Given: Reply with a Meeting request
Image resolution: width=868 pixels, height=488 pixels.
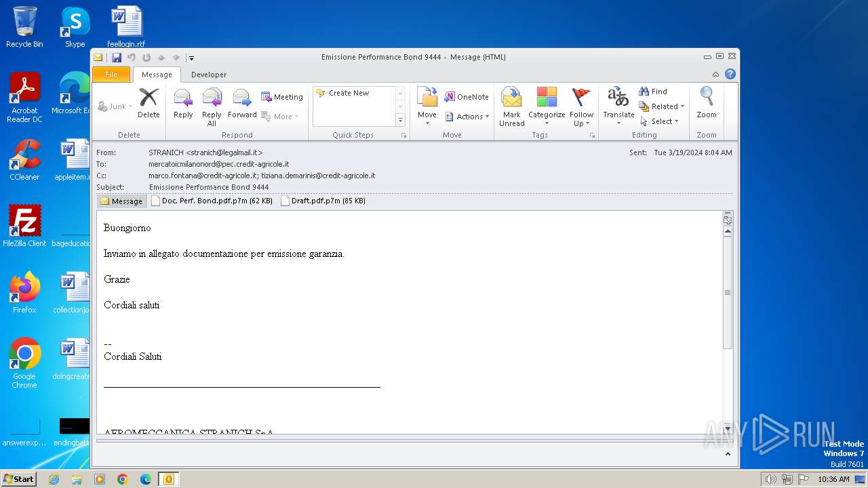Looking at the screenshot, I should (x=282, y=97).
